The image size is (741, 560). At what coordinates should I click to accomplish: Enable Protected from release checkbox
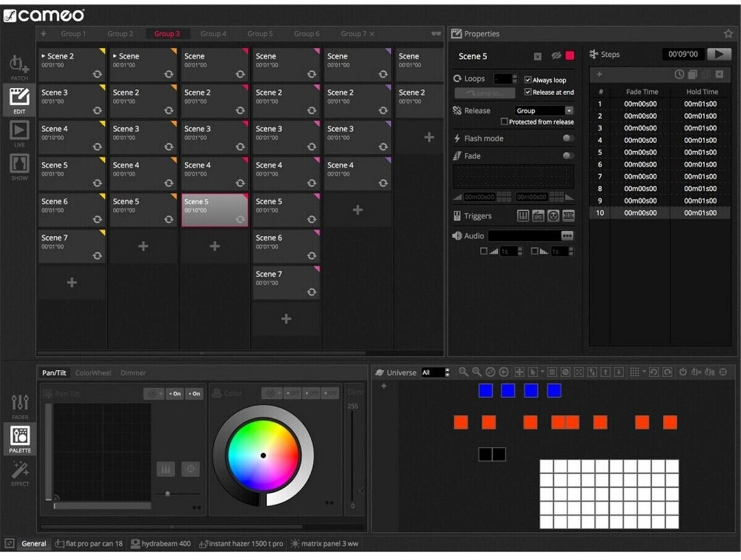click(x=504, y=122)
